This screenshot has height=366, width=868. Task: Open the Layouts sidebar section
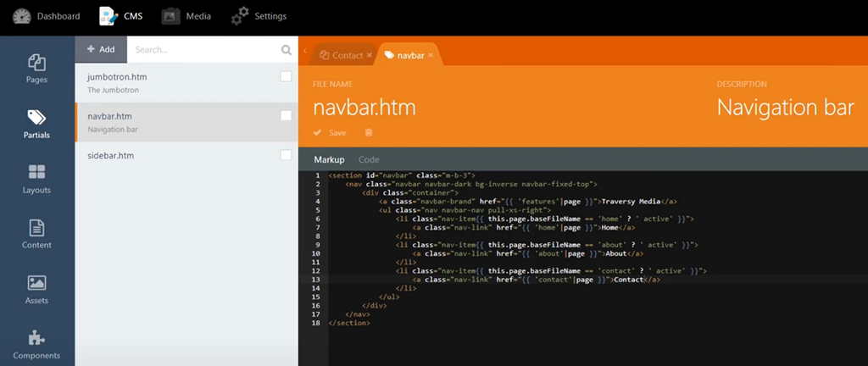[x=36, y=179]
